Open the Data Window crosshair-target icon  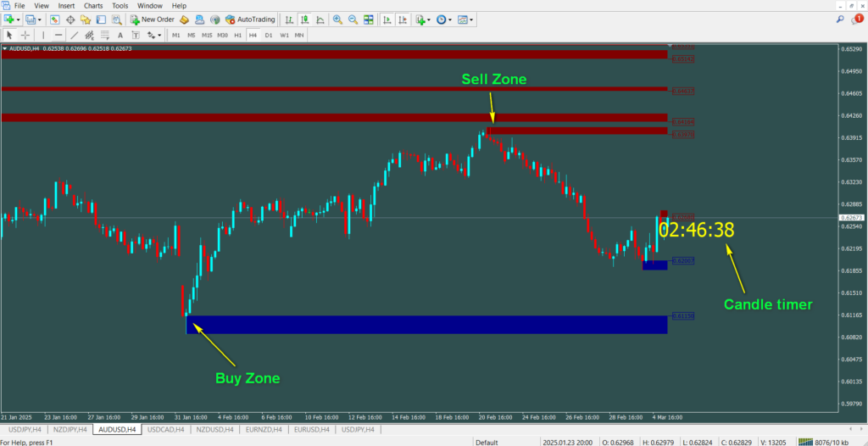coord(70,20)
